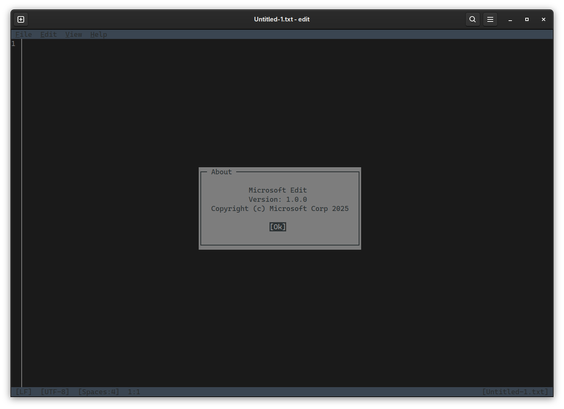Close the terminal window
Viewport: 564px width, 409px height.
(543, 19)
